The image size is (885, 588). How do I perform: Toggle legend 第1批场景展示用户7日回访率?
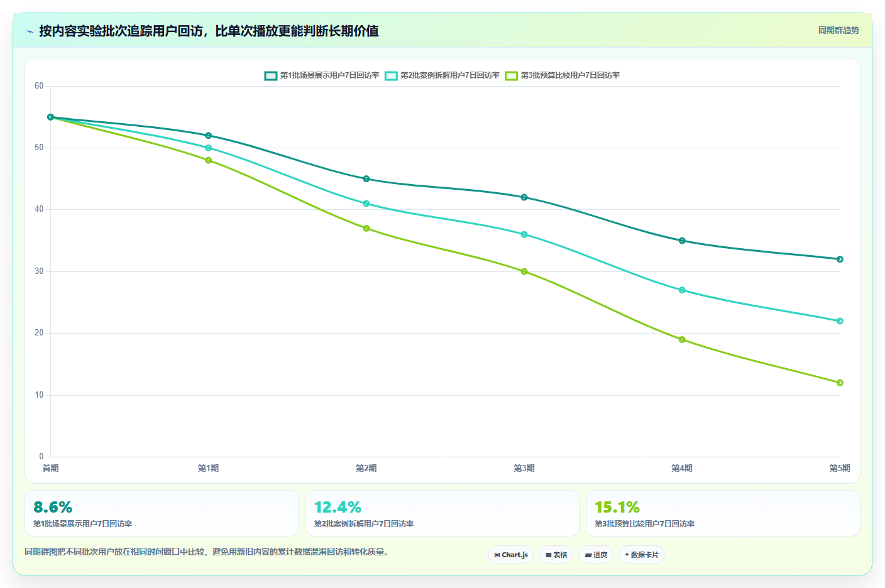tap(322, 75)
